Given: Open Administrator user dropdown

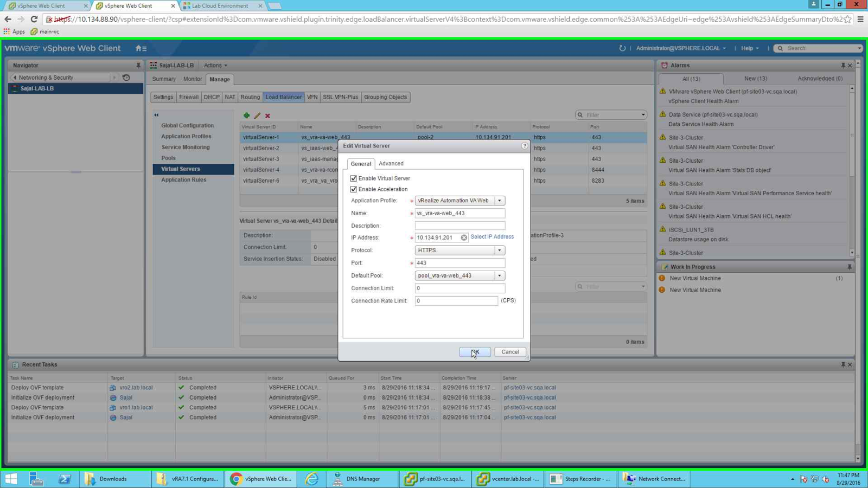Looking at the screenshot, I should point(681,48).
